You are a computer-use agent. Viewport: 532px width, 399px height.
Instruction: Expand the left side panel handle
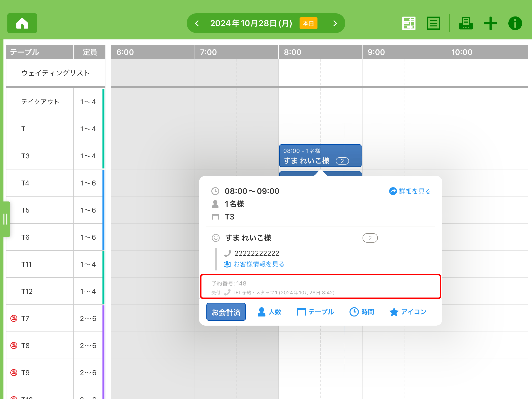[5, 219]
